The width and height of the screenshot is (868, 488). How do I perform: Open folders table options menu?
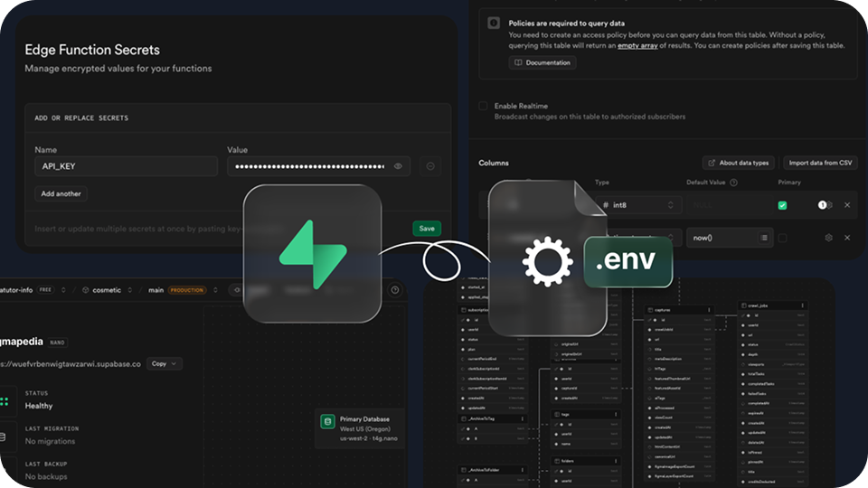coord(616,460)
